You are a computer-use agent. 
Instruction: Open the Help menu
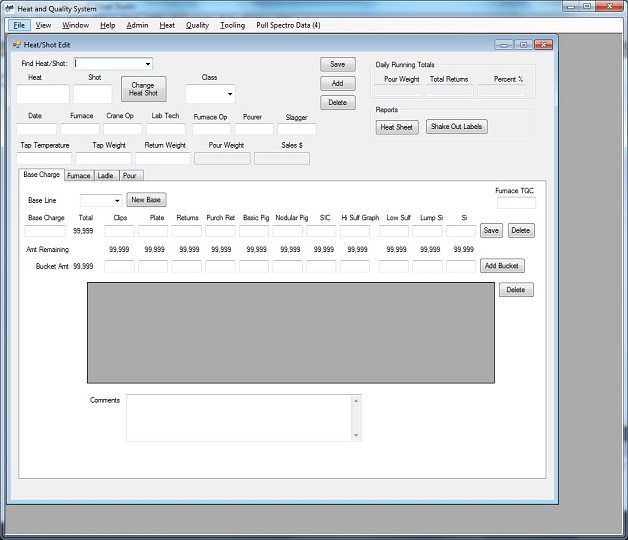pyautogui.click(x=107, y=25)
